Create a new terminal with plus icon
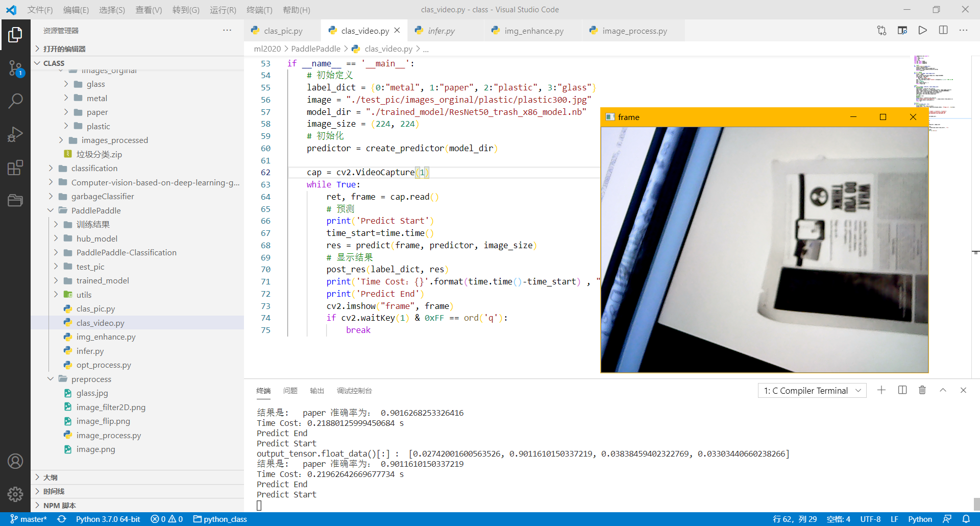This screenshot has width=980, height=526. tap(881, 390)
